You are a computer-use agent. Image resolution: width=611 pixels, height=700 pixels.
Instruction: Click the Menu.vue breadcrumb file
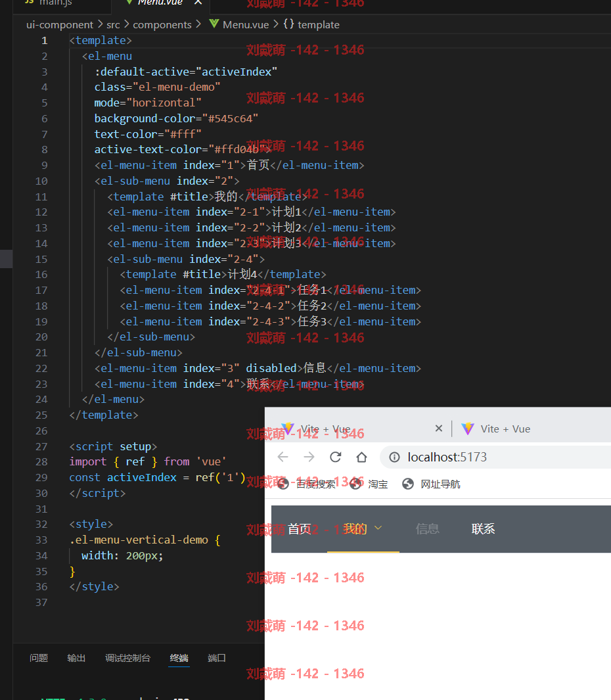[x=246, y=25]
